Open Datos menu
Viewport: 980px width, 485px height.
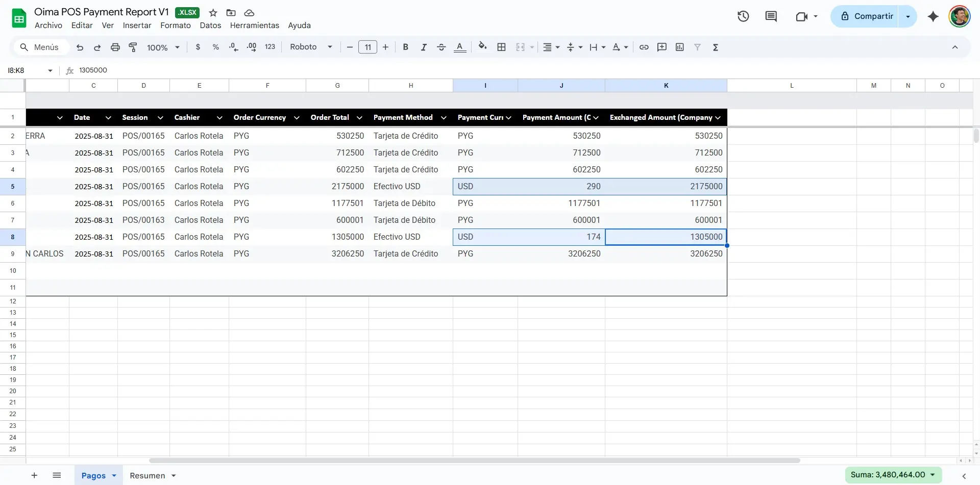tap(210, 25)
